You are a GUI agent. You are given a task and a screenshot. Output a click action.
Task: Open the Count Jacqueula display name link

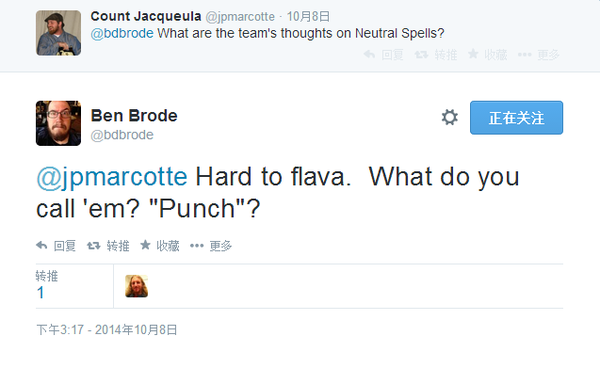coord(146,16)
